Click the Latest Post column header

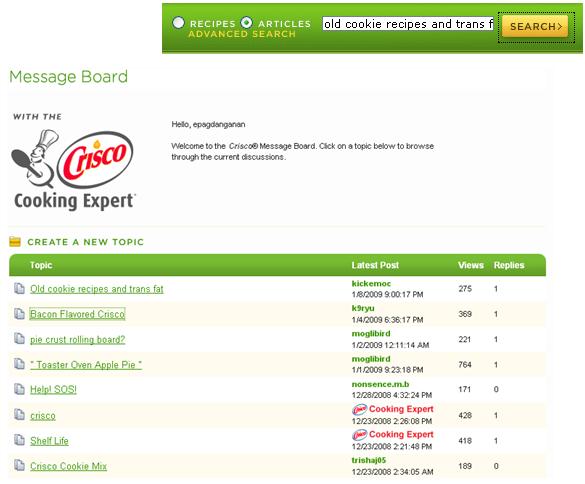pos(375,265)
